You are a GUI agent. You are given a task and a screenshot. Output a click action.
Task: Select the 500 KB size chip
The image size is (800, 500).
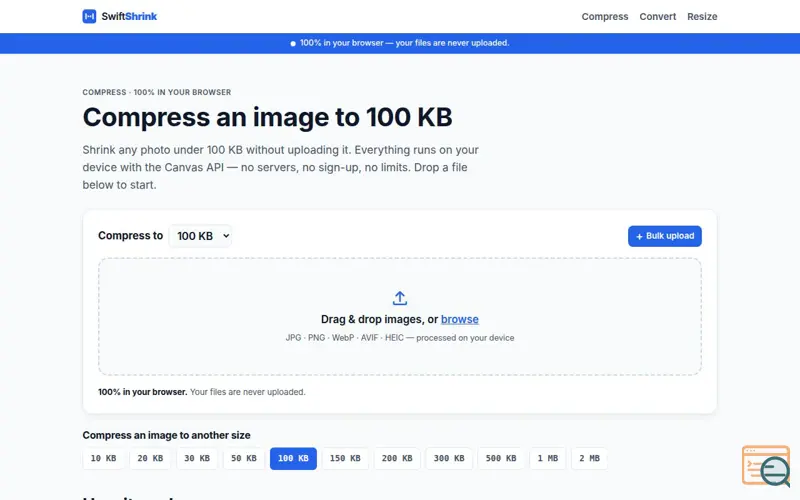[501, 458]
